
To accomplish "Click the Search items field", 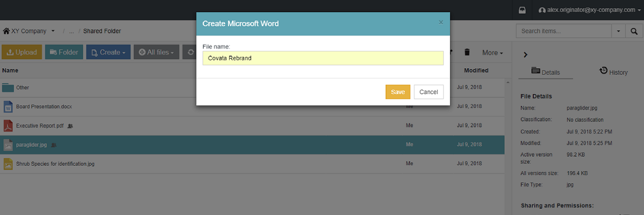I will point(564,31).
